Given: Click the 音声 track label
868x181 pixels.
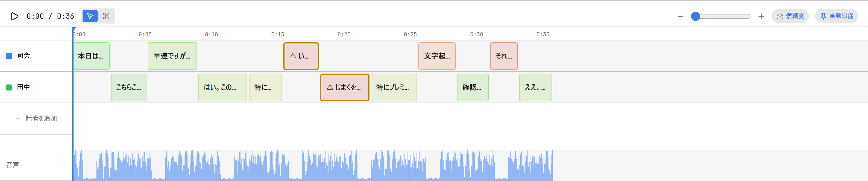Looking at the screenshot, I should pos(12,165).
